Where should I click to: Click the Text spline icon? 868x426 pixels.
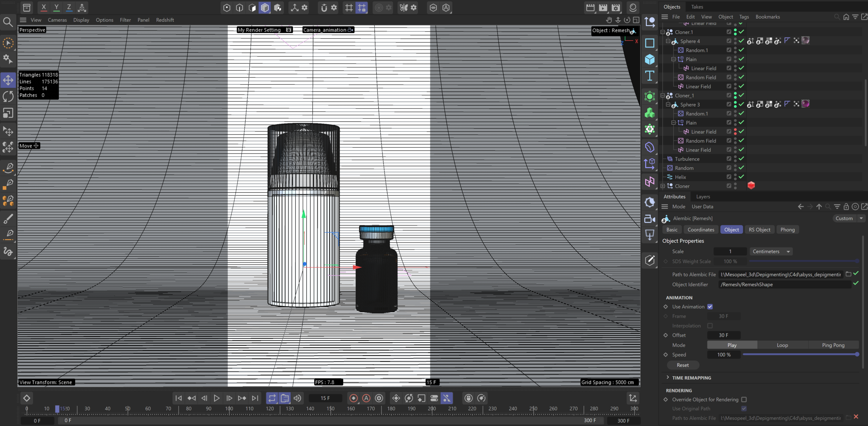[x=650, y=76]
